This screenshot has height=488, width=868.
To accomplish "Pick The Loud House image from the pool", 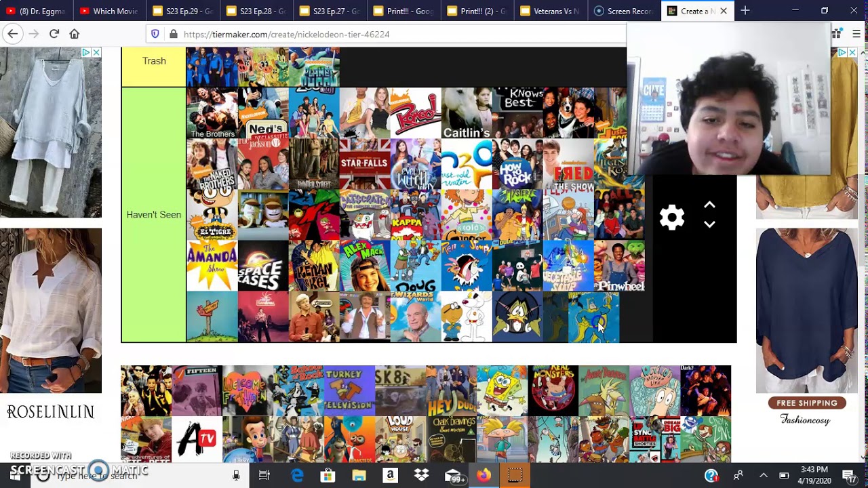I will click(x=400, y=439).
